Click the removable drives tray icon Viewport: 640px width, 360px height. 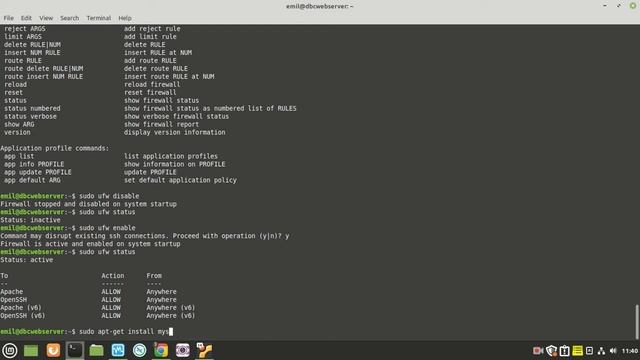click(x=589, y=351)
